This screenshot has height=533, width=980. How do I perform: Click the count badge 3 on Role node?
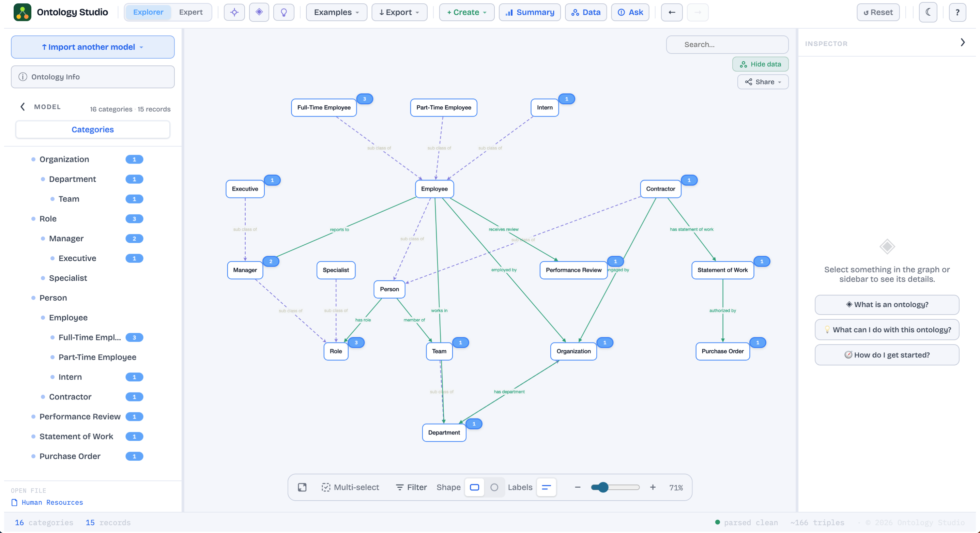356,342
